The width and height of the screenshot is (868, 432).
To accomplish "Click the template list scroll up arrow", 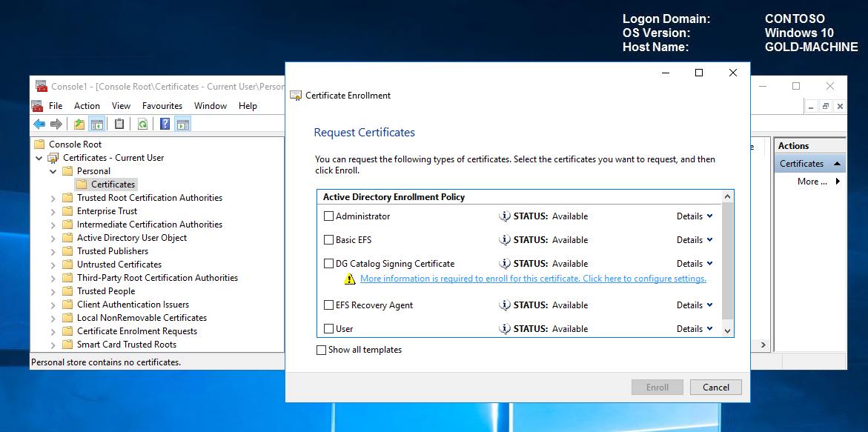I will (728, 196).
